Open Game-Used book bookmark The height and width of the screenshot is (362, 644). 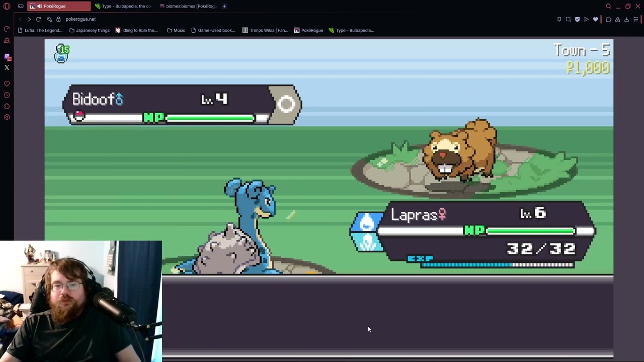213,30
